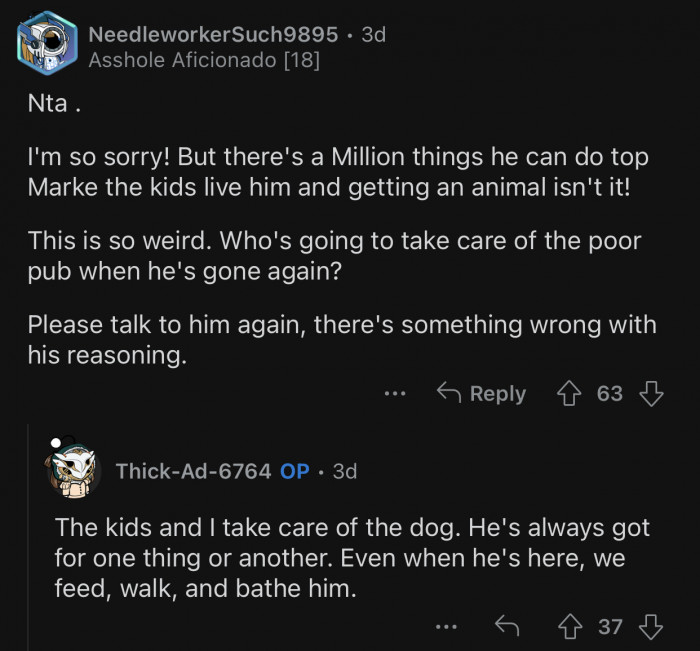Downvote the reply with 37 points
Image resolution: width=700 pixels, height=651 pixels.
(x=651, y=627)
